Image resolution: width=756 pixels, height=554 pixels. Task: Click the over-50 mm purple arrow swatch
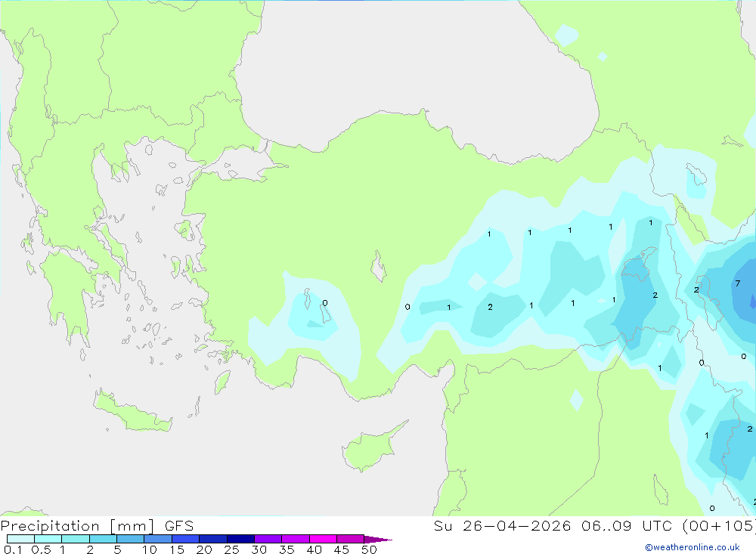click(x=377, y=540)
